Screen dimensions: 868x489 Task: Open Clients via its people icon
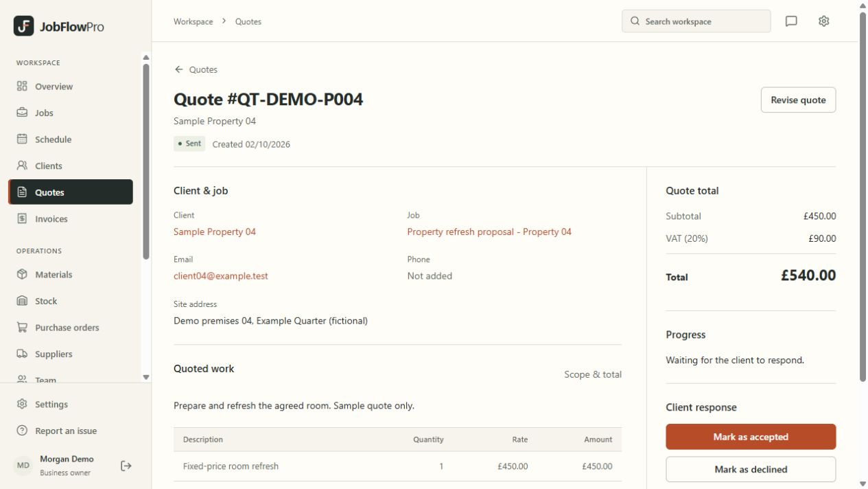22,166
